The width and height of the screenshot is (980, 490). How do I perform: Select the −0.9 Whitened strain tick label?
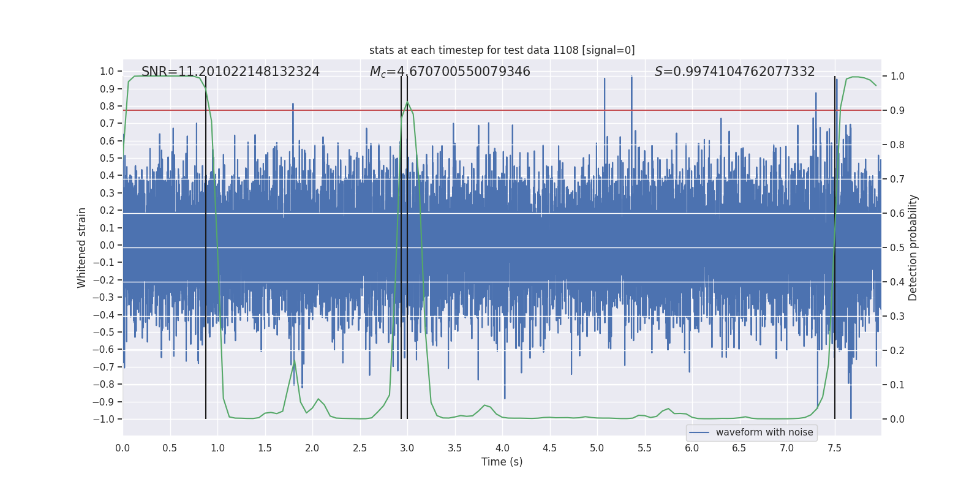click(104, 402)
